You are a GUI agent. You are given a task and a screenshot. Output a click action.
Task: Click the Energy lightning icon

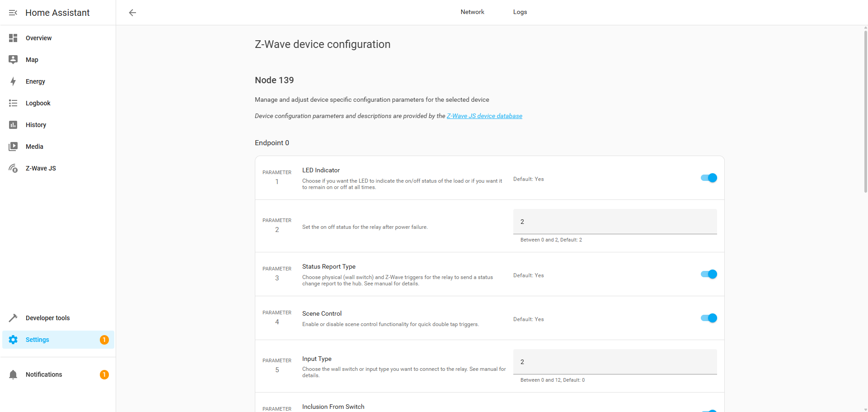coord(13,81)
